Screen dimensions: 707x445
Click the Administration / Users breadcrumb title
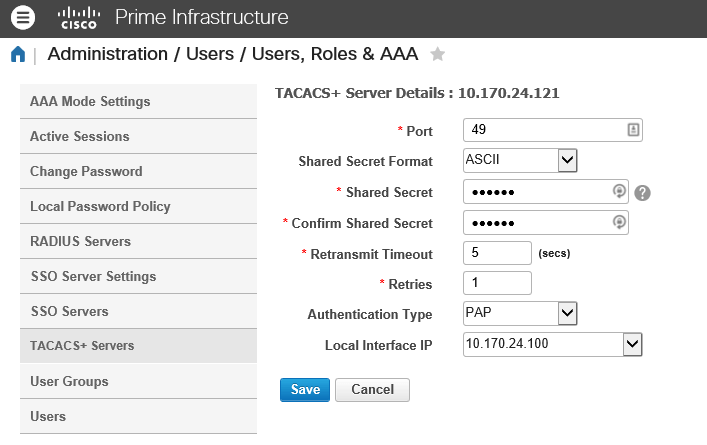click(x=233, y=54)
